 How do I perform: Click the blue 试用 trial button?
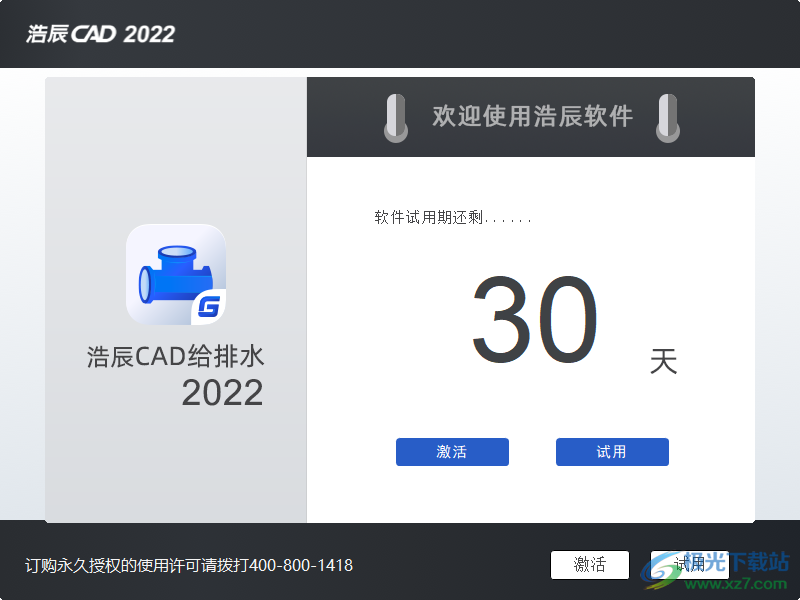pyautogui.click(x=612, y=452)
